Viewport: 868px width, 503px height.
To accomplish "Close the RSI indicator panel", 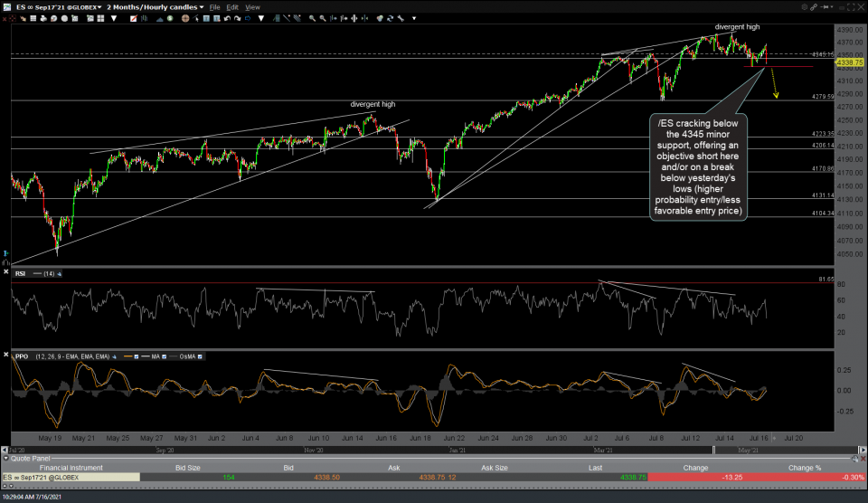I will 5,271.
